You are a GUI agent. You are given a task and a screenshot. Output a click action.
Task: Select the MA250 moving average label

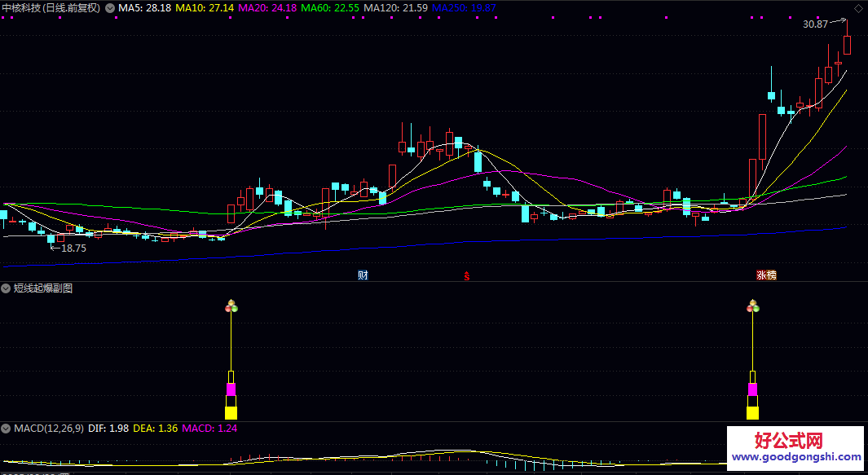pos(463,8)
